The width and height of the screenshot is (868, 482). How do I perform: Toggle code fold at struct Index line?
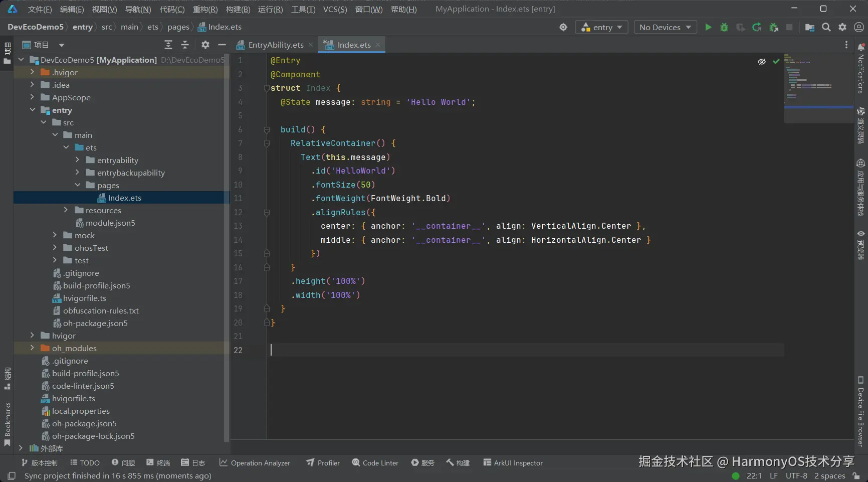point(267,88)
